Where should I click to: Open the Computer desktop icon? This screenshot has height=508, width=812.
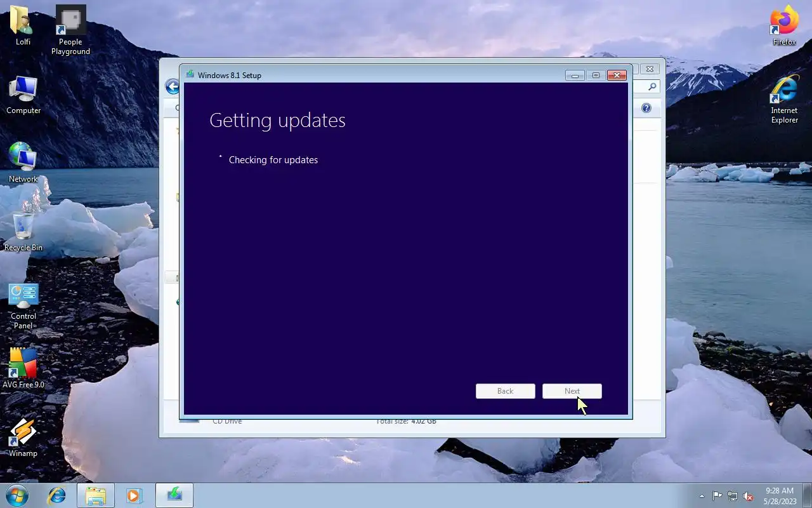coord(23,95)
